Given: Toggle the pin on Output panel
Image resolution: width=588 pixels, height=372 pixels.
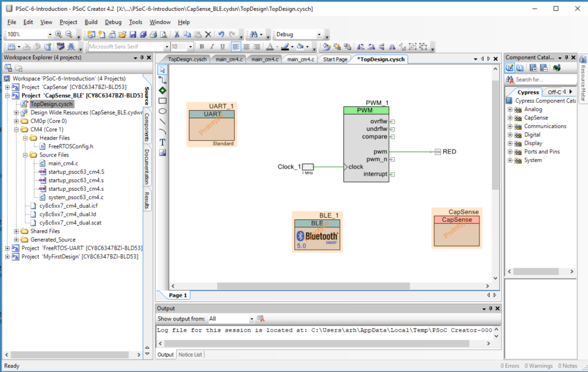Looking at the screenshot, I should click(x=490, y=308).
